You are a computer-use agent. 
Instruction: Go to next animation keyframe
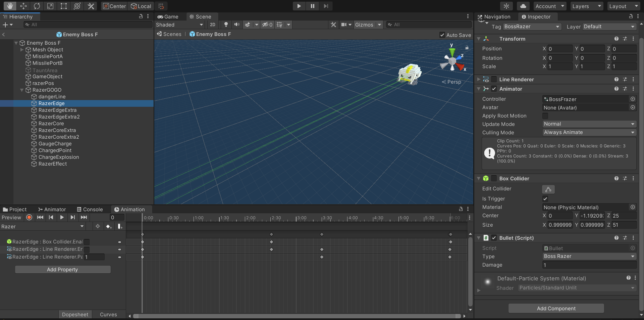click(72, 217)
